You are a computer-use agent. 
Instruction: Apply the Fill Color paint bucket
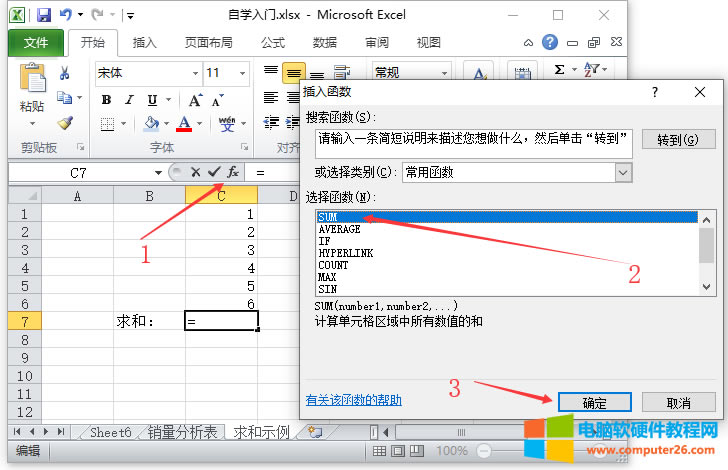pos(151,124)
